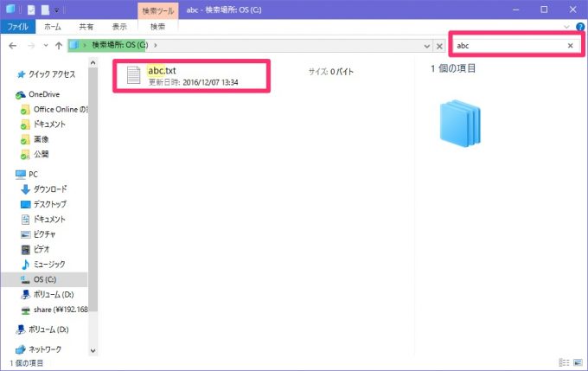588x371 pixels.
Task: Open the recent locations dropdown arrow
Action: [46, 45]
